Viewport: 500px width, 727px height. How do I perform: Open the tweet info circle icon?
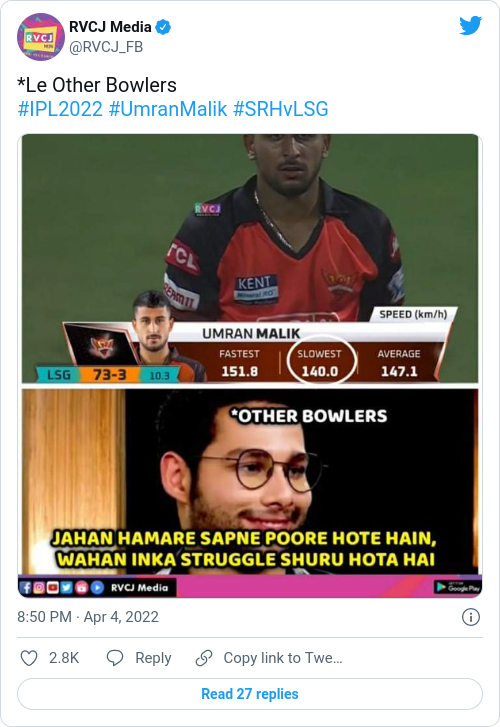471,617
